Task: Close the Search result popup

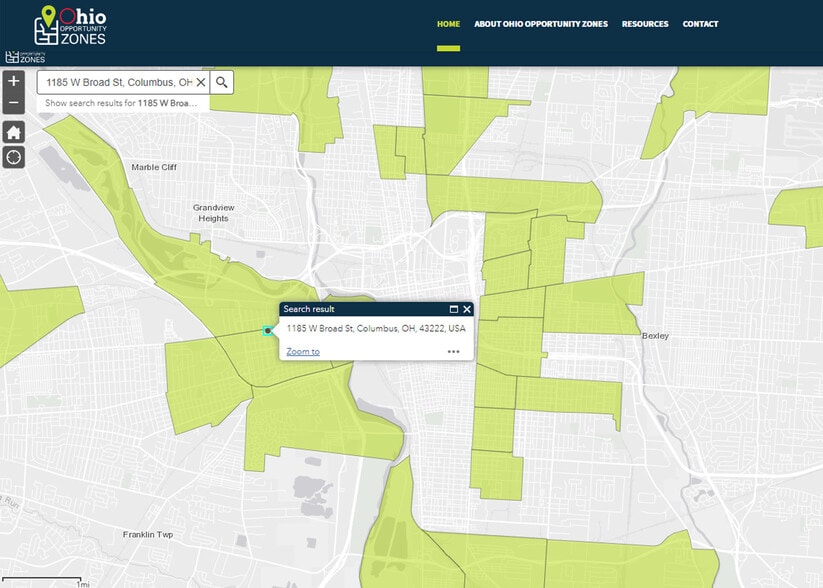Action: point(467,310)
